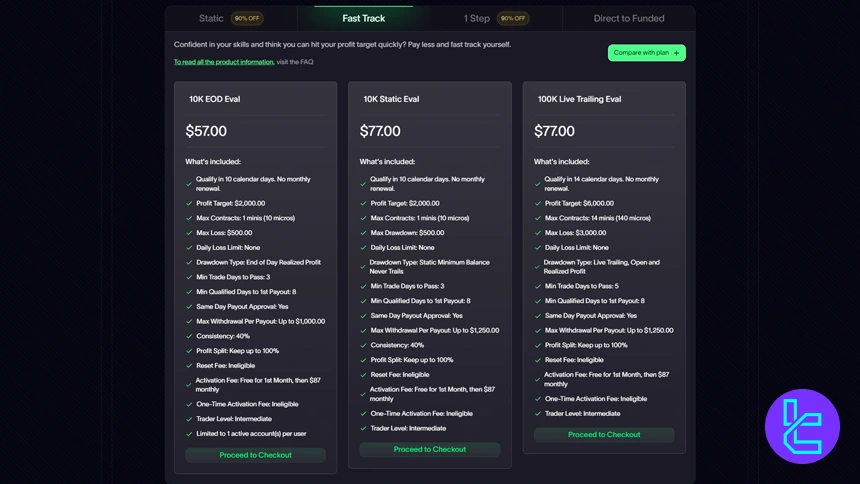Click the $57.00 price
Image resolution: width=860 pixels, height=484 pixels.
(x=206, y=131)
